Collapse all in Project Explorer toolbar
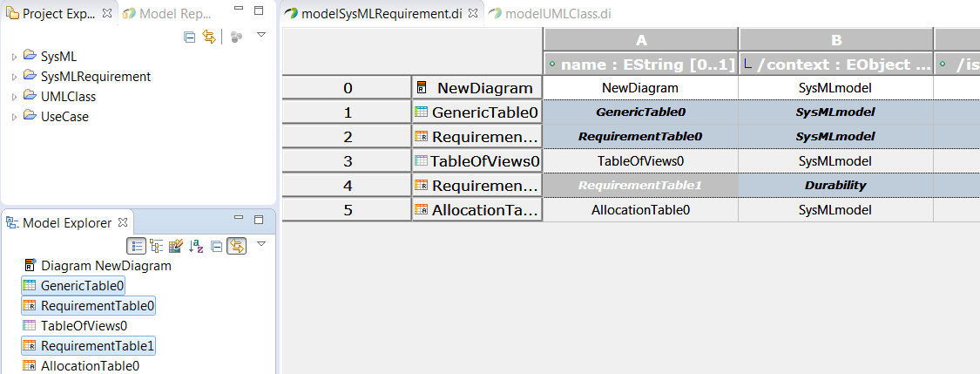This screenshot has height=374, width=980. coord(189,37)
